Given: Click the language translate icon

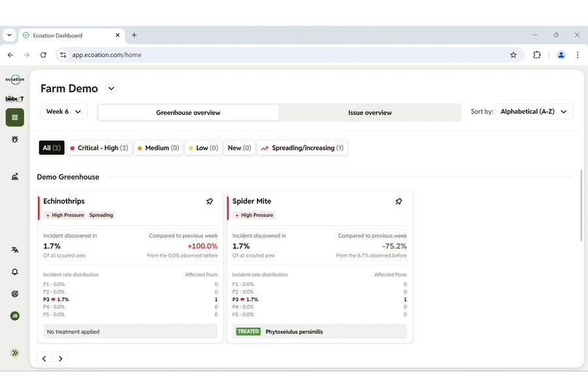Looking at the screenshot, I should (x=14, y=250).
